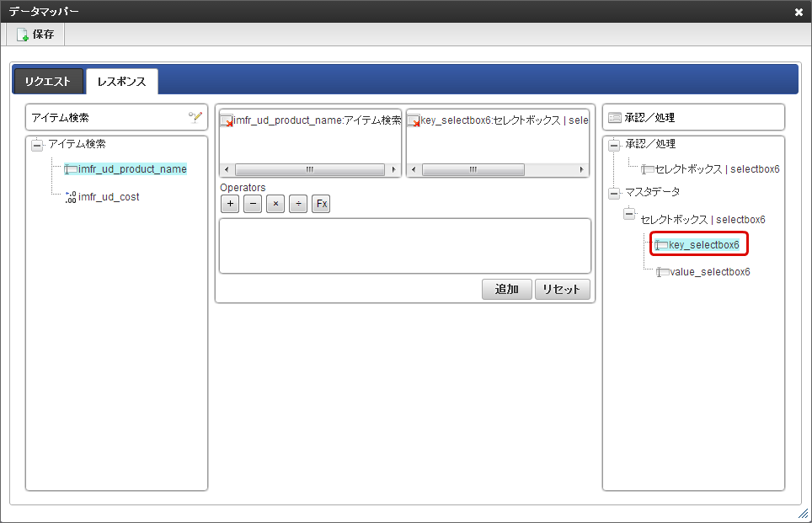
Task: Click the divide operator button
Action: (x=298, y=204)
